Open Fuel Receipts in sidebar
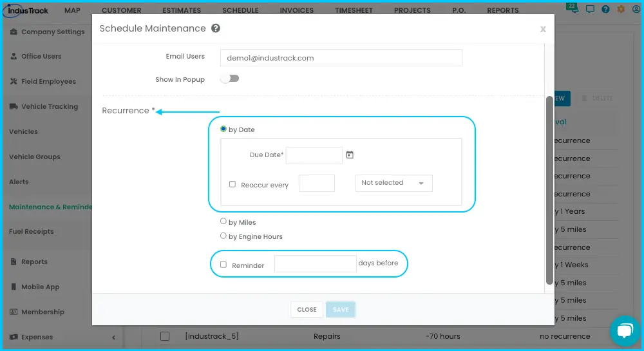644x351 pixels. (x=32, y=232)
